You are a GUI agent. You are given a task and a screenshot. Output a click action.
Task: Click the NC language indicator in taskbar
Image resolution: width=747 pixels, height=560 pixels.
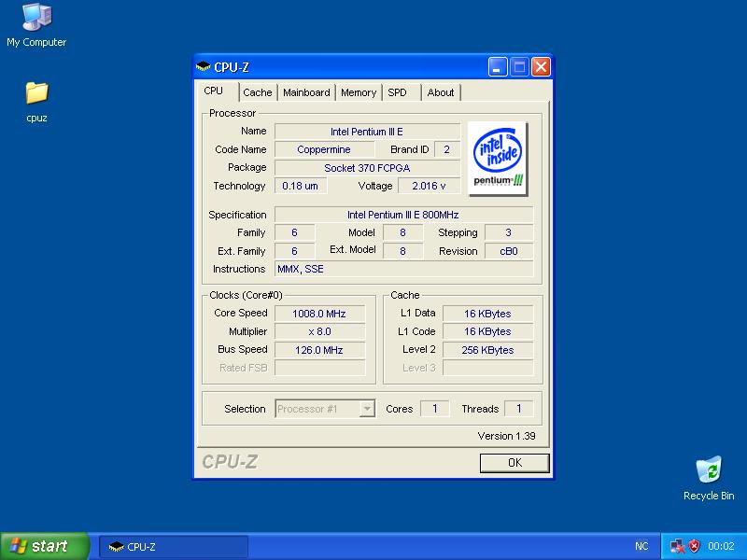pyautogui.click(x=641, y=546)
